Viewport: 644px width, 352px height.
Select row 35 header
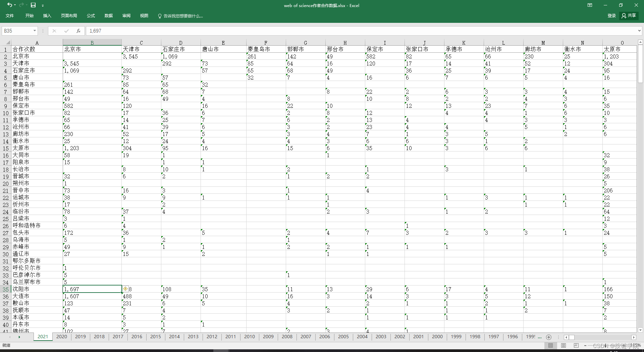[6, 289]
